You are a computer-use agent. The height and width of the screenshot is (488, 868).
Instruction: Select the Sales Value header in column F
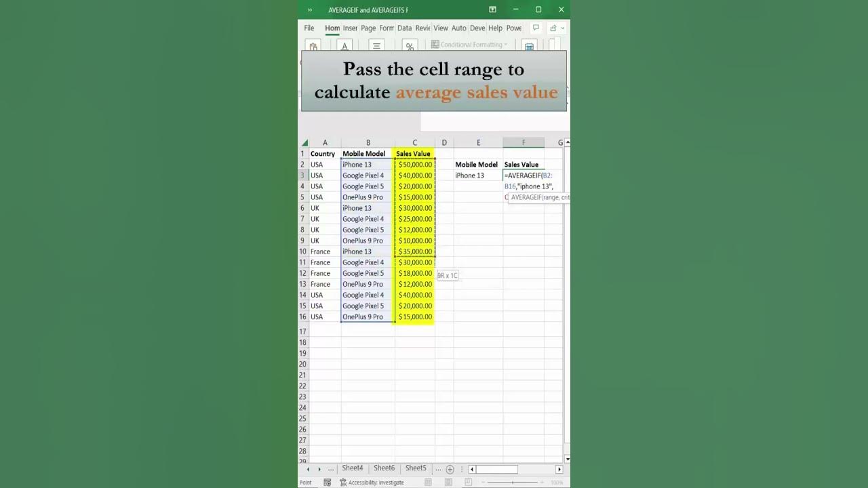tap(524, 165)
